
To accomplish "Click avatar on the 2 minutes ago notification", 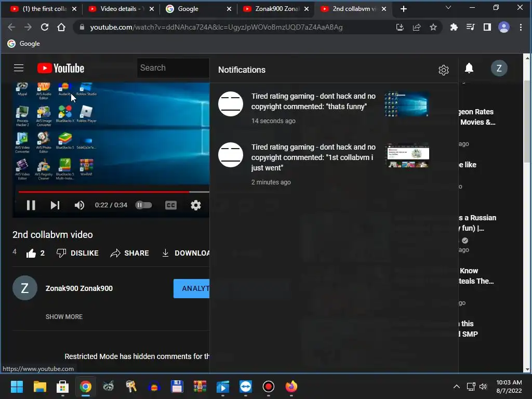I will [x=230, y=155].
